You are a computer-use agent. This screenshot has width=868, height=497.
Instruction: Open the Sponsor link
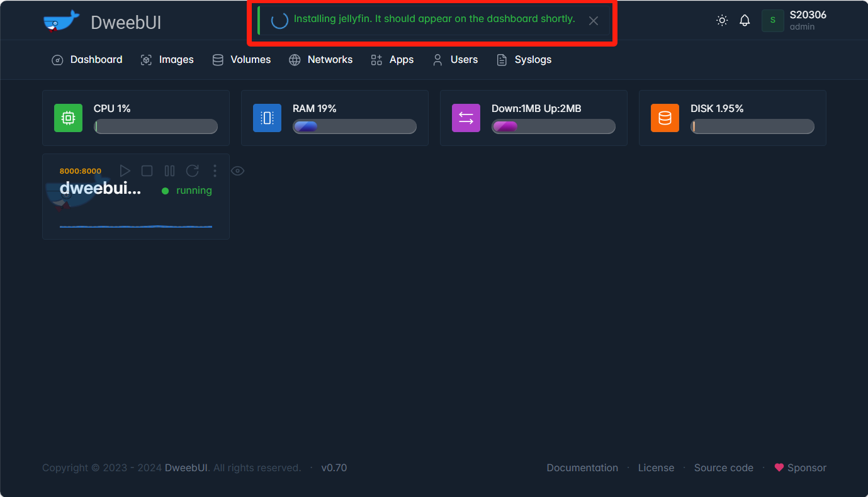point(801,467)
